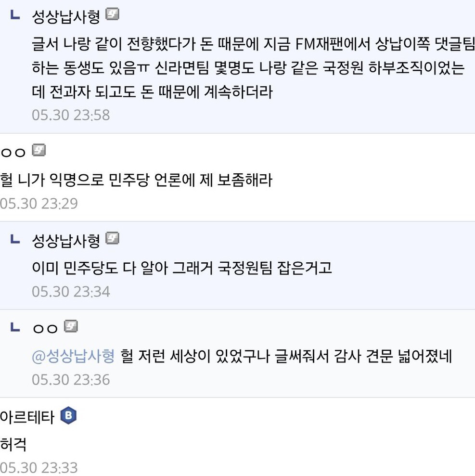
Task: Open the 아르테타 user profile name
Action: (27, 417)
